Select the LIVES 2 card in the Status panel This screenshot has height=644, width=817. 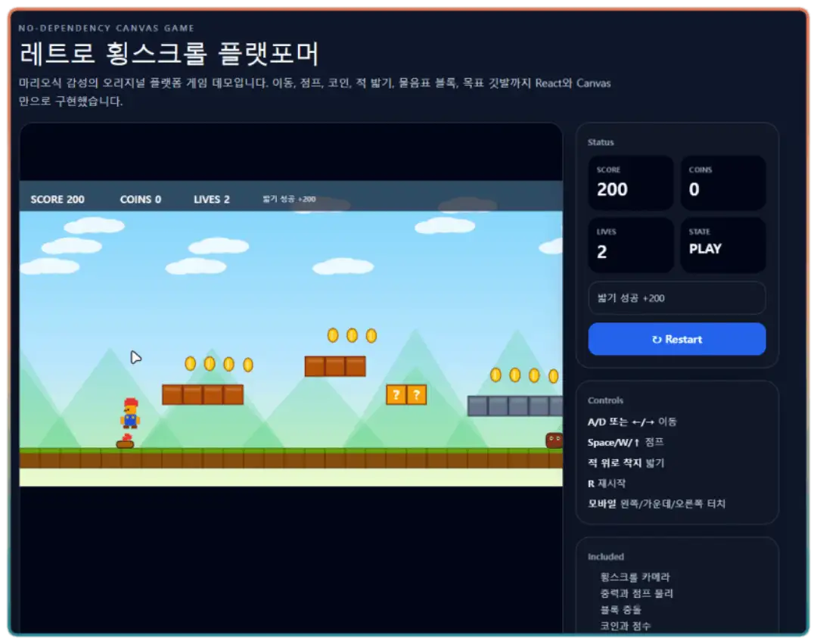point(630,245)
